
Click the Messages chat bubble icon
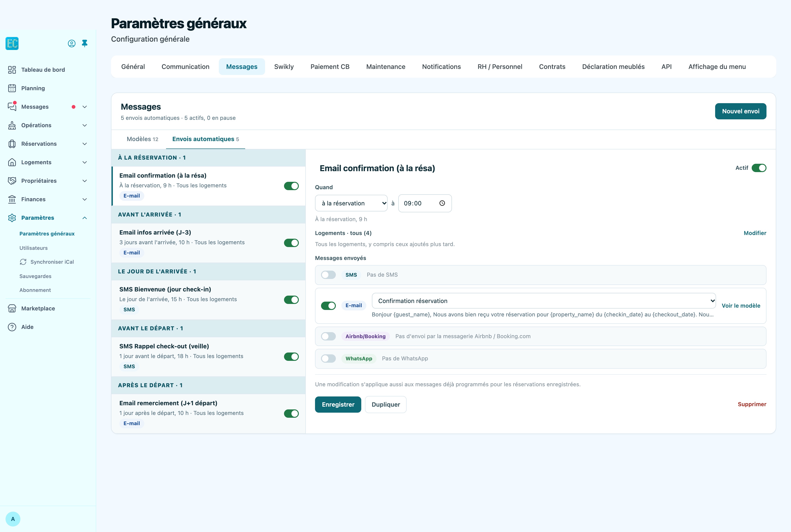tap(12, 107)
